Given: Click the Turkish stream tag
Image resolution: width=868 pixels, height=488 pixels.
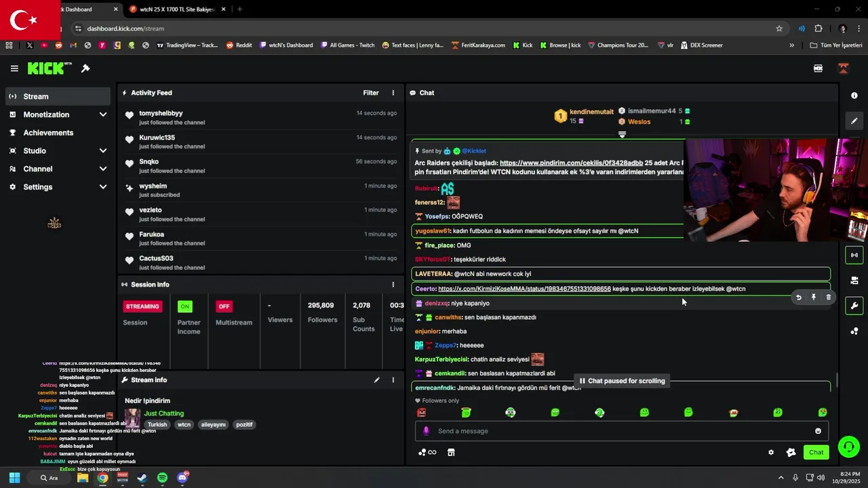Looking at the screenshot, I should coord(157,425).
